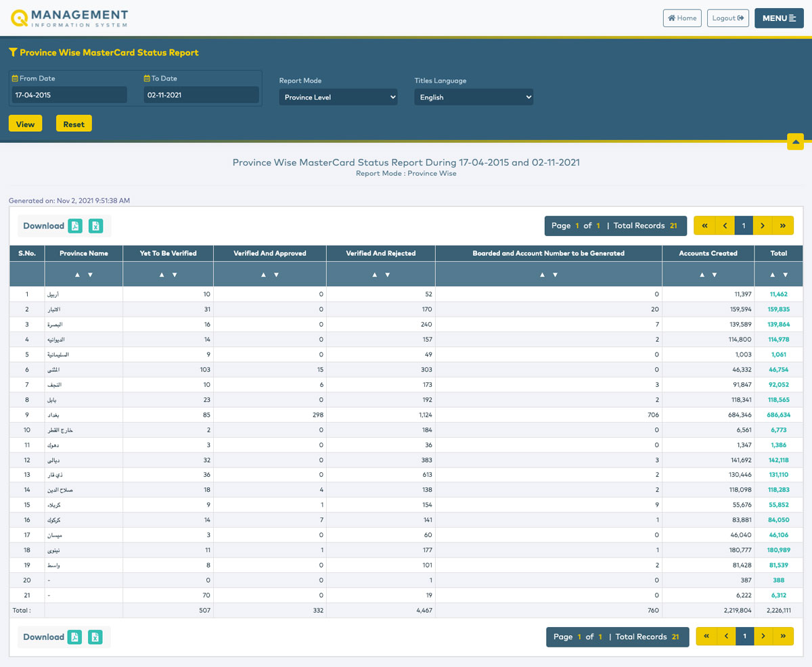Click bottom PDF download icon
812x667 pixels.
pyautogui.click(x=74, y=637)
